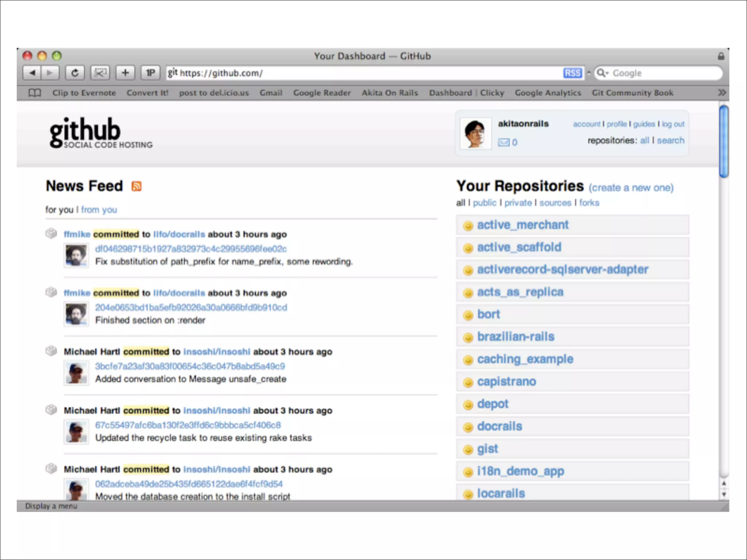Click the web clip scissors toolbar icon
Image resolution: width=747 pixels, height=560 pixels.
click(x=100, y=73)
